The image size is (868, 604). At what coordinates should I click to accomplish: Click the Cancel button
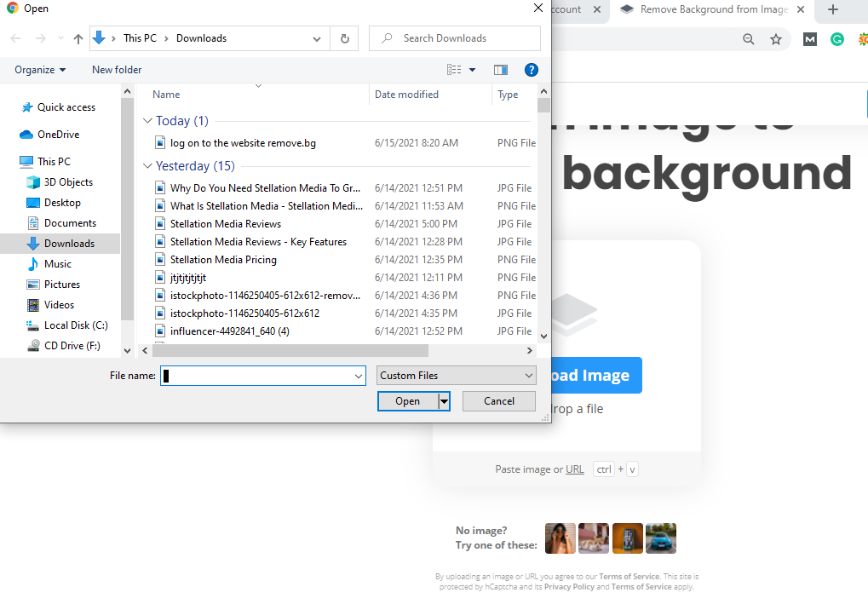tap(498, 400)
